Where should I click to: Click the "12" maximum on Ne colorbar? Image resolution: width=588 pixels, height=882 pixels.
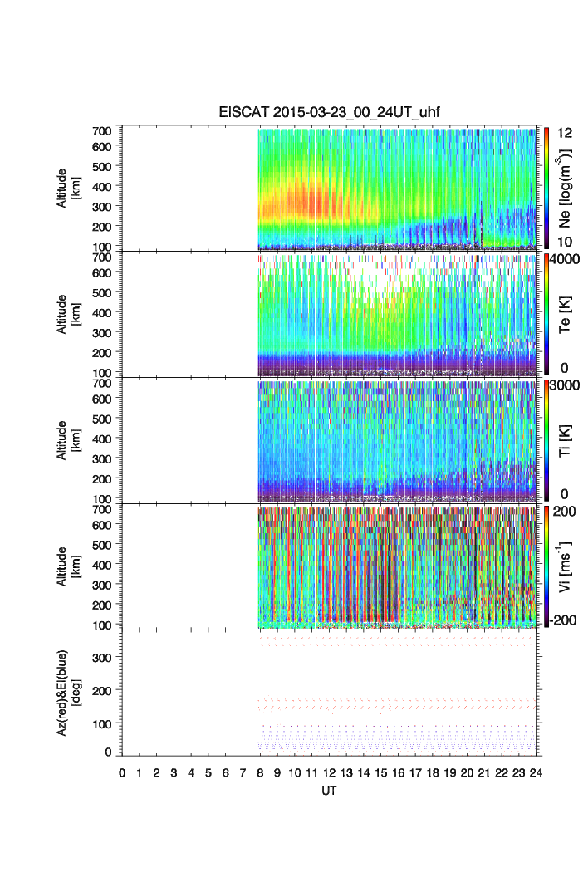tap(565, 133)
